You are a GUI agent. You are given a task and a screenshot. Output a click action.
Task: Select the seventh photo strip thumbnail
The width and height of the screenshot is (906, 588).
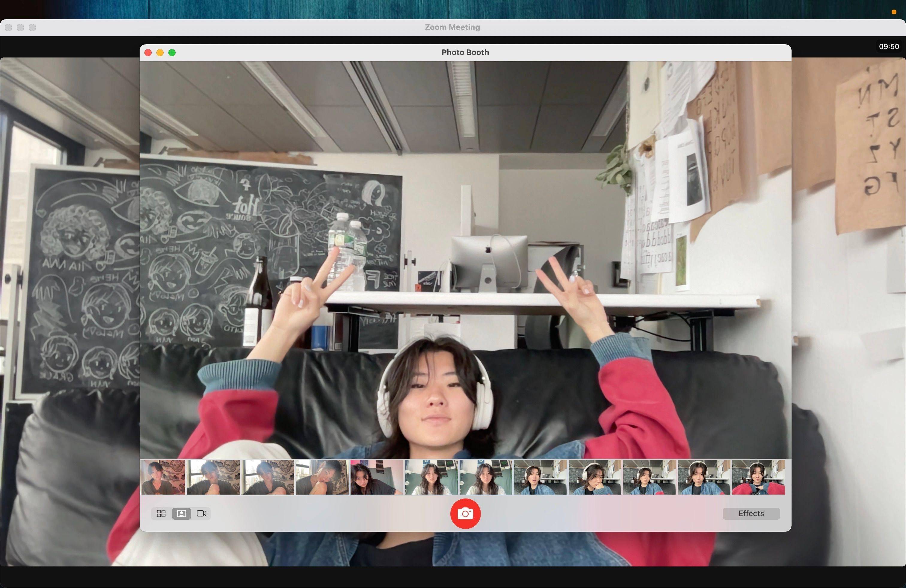click(x=486, y=477)
